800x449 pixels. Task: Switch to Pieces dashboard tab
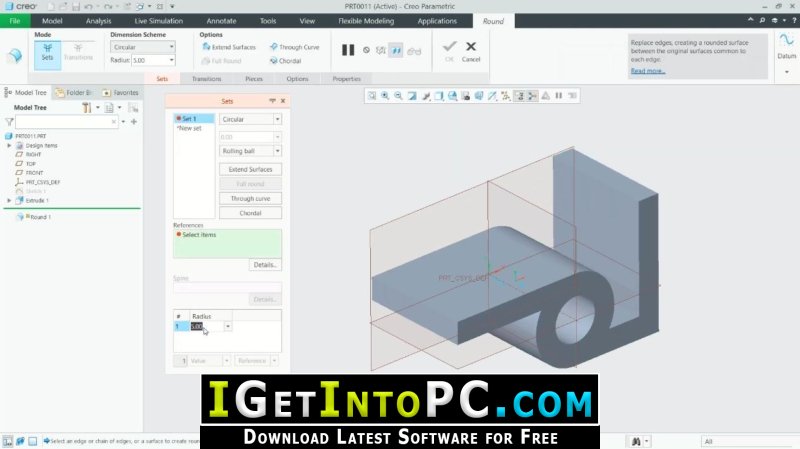click(x=254, y=79)
